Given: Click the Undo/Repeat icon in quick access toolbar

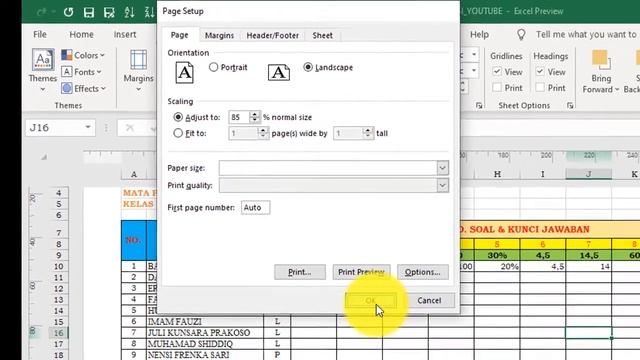Looking at the screenshot, I should click(68, 12).
